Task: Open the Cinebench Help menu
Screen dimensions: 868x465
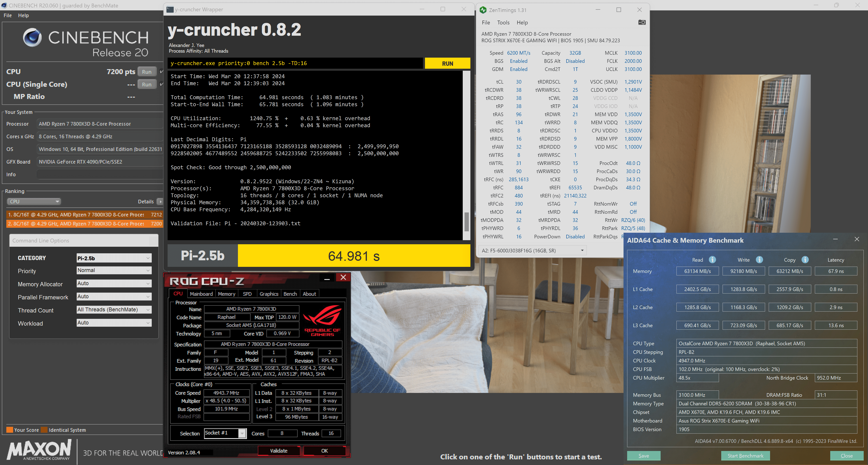Action: (x=23, y=16)
